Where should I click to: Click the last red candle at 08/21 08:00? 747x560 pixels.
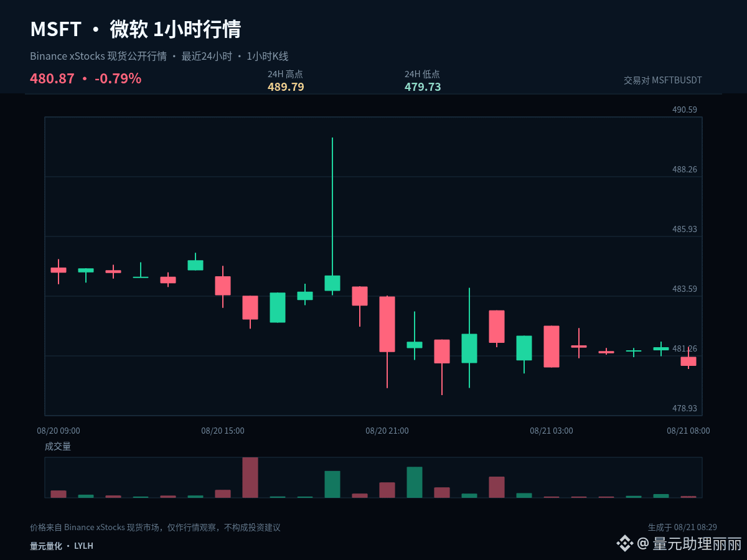pos(688,360)
